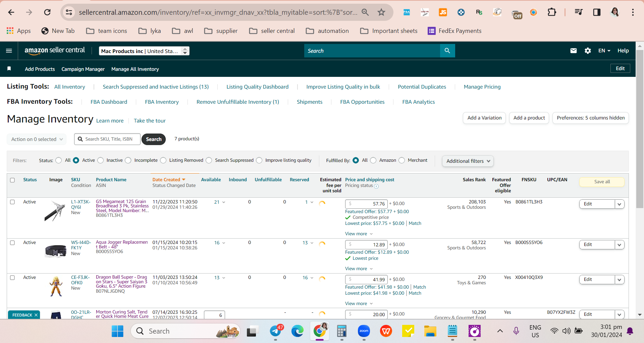This screenshot has height=343, width=644.
Task: Open Chrome three-dot menu
Action: coord(633,12)
